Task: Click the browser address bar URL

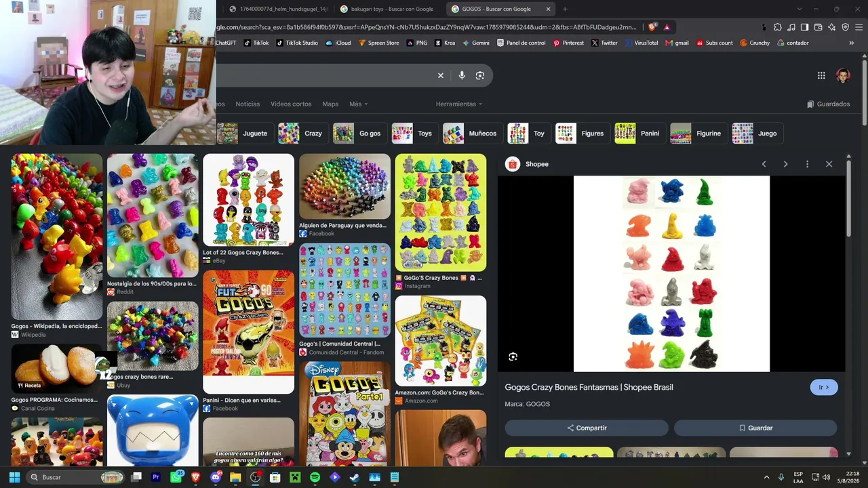Action: (427, 27)
